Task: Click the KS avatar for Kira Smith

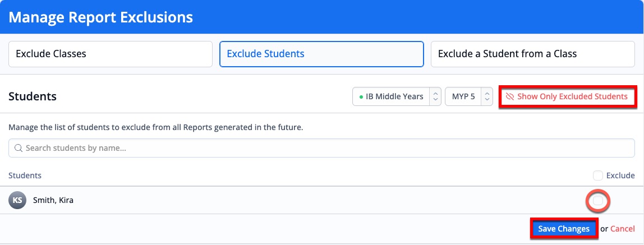Action: tap(17, 200)
